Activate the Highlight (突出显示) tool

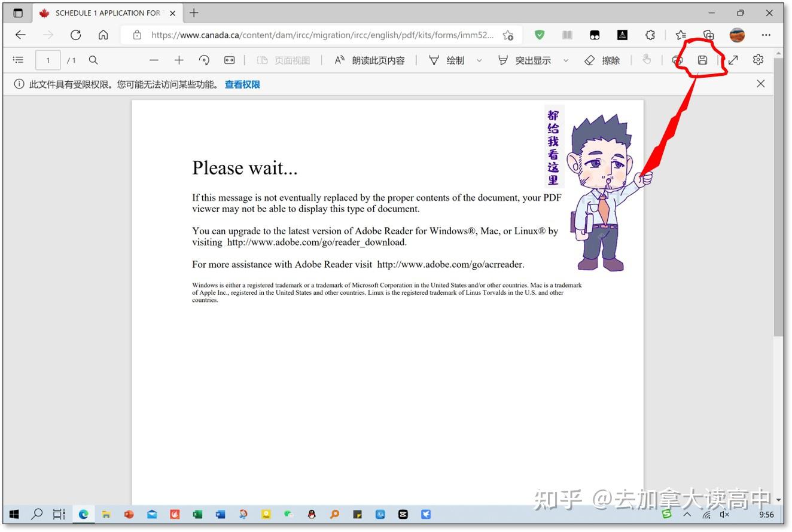click(x=526, y=60)
